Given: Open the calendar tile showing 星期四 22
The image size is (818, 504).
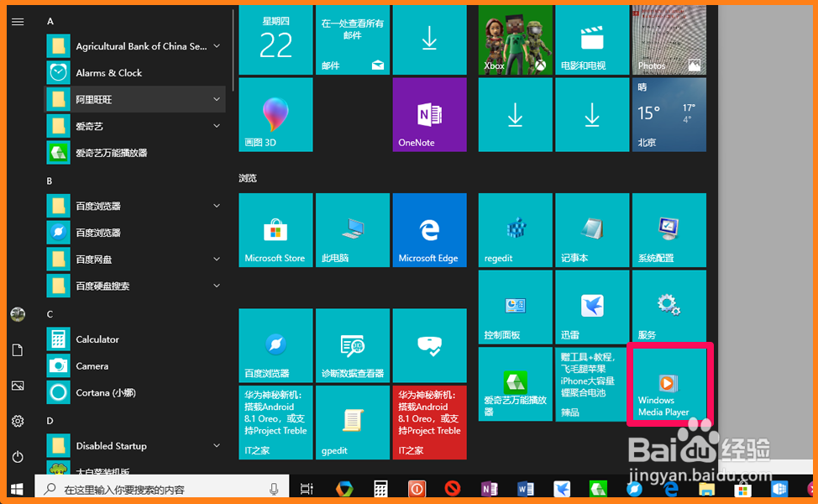Looking at the screenshot, I should (x=275, y=39).
